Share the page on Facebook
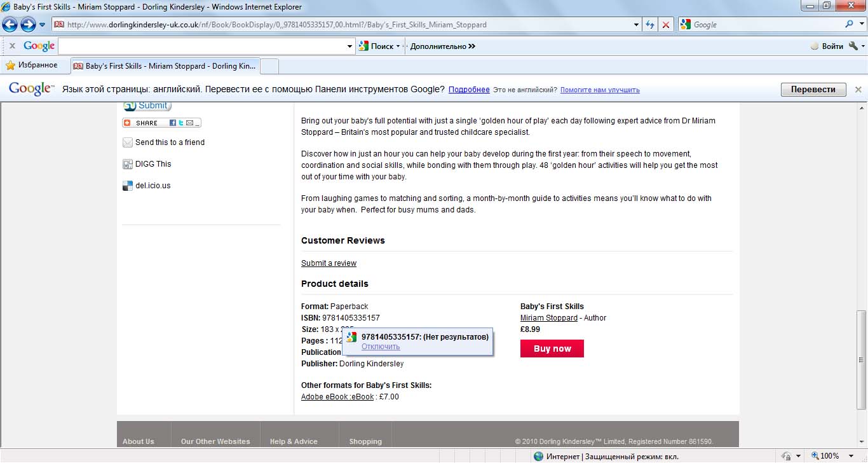 click(x=173, y=123)
